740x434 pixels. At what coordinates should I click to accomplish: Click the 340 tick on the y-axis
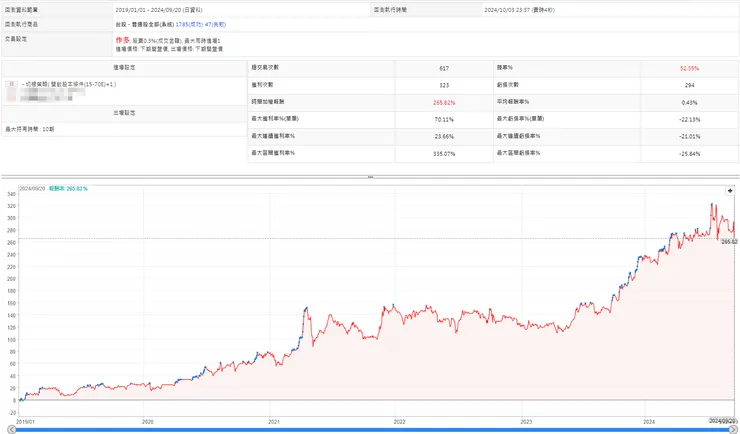(x=11, y=194)
